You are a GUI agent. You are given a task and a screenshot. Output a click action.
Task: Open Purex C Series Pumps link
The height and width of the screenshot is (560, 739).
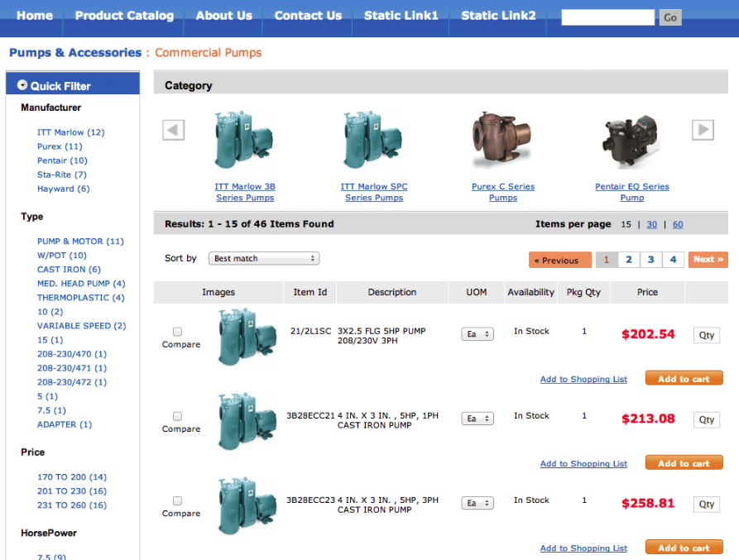click(x=503, y=192)
